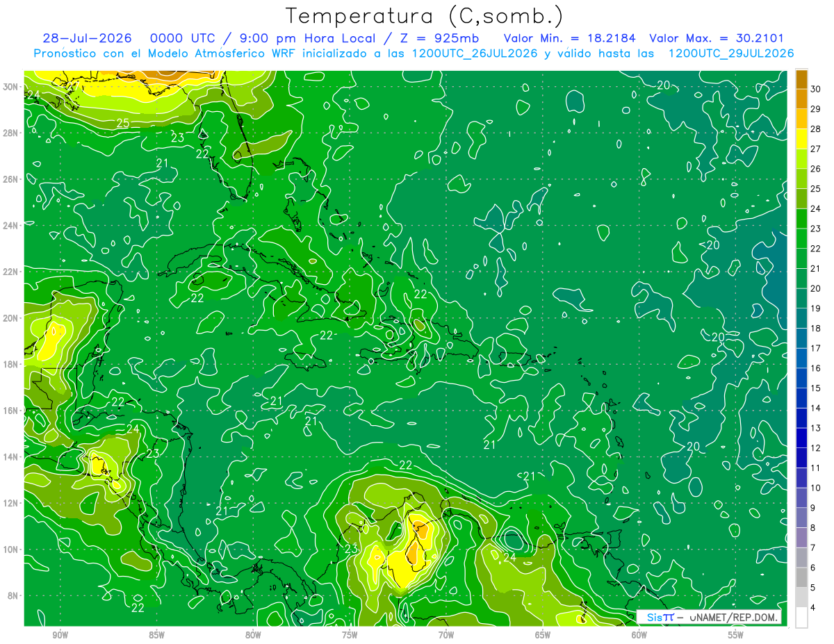Click the '10N' latitude axis label

click(x=11, y=549)
